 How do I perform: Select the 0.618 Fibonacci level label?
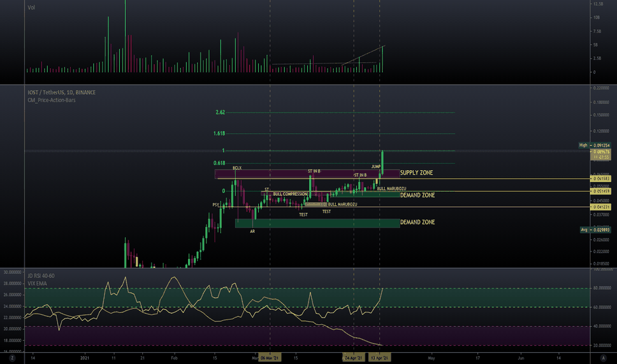point(219,163)
